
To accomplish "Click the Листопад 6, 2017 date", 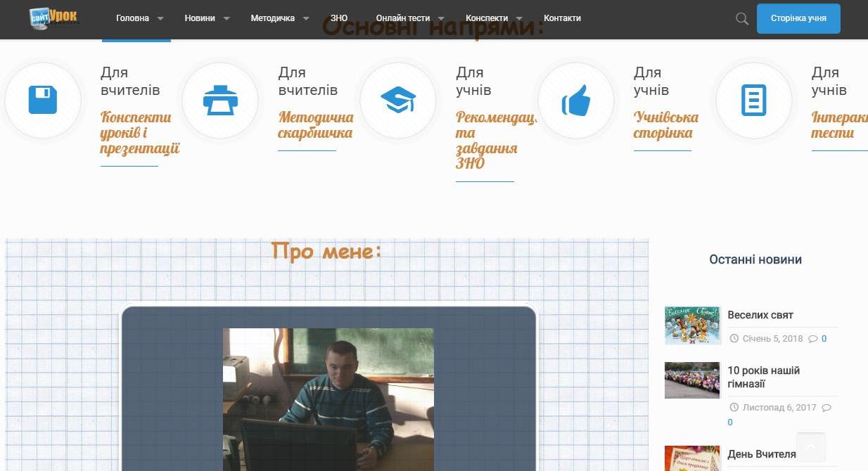I will (x=779, y=408).
